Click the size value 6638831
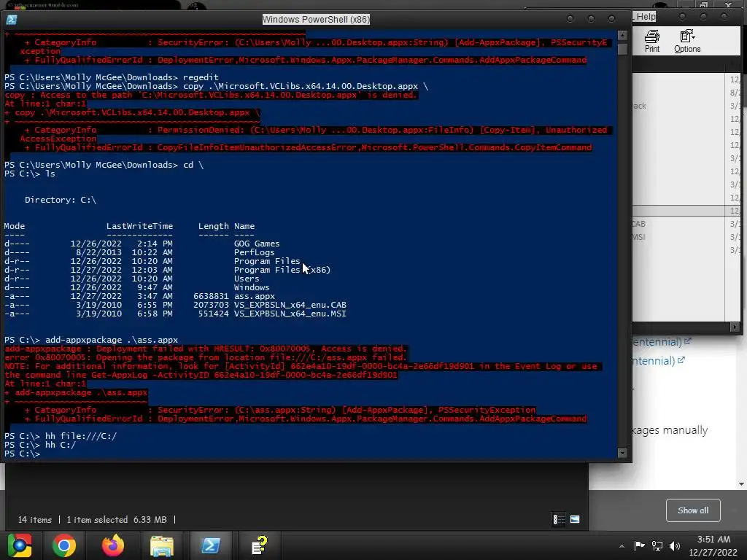 [x=211, y=296]
